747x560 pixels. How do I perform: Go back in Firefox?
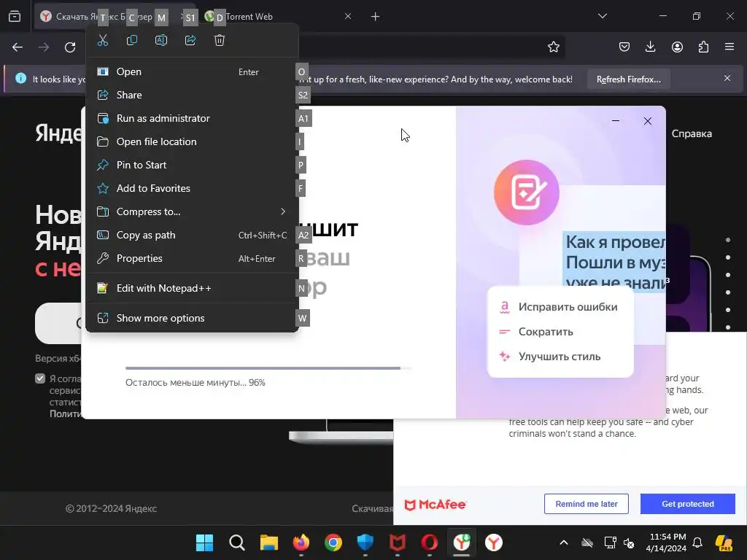[18, 47]
